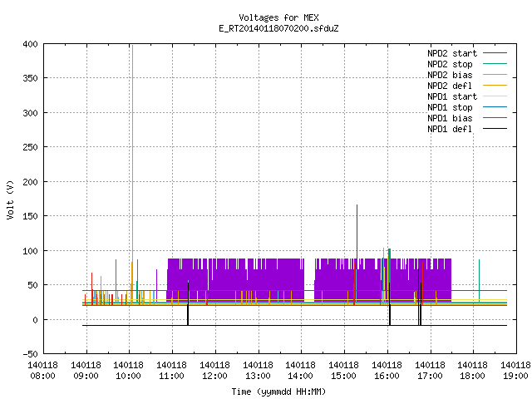The width and height of the screenshot is (532, 399).
Task: Click the 16:00 x-axis time label
Action: tap(387, 376)
